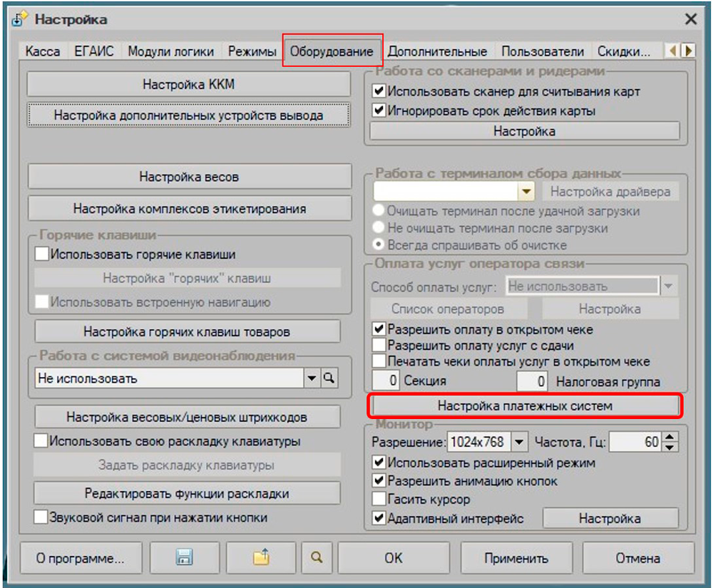Close the Настройка dialog with X

[690, 19]
